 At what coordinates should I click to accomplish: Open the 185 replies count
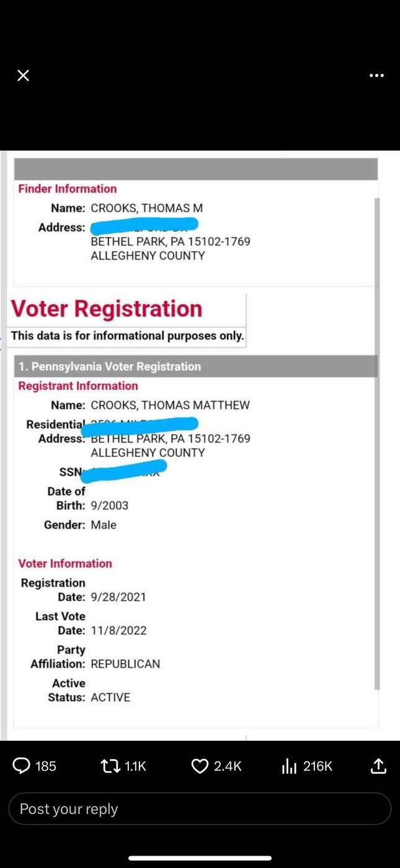point(46,767)
